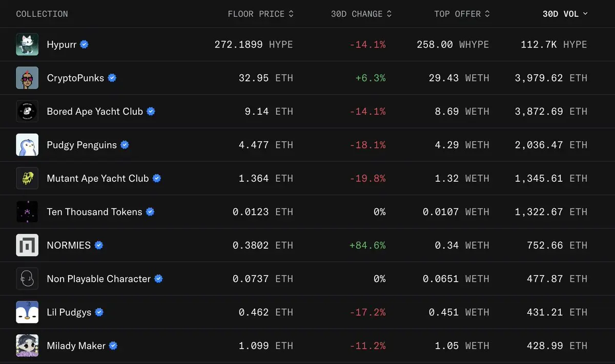Click the 272.1899 HYPE floor price
Image resolution: width=615 pixels, height=364 pixels.
pyautogui.click(x=254, y=45)
